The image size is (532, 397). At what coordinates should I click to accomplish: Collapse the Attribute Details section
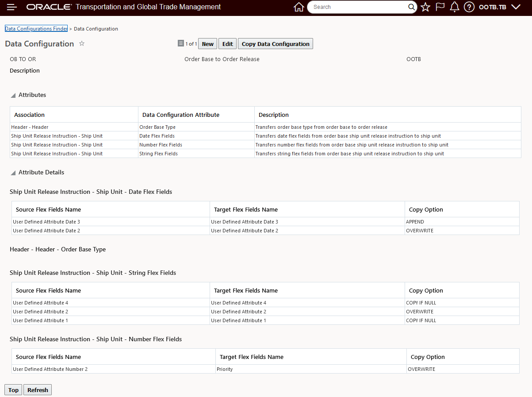click(x=14, y=173)
